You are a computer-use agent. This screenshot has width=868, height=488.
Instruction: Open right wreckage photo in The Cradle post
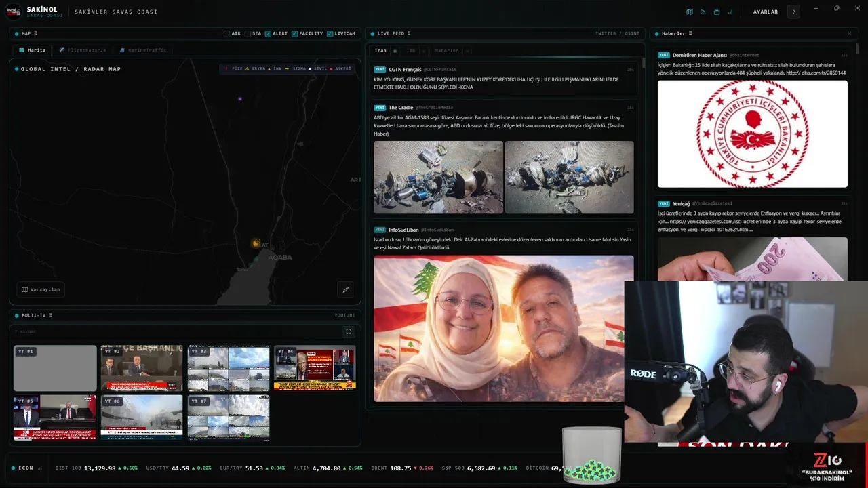click(x=569, y=177)
